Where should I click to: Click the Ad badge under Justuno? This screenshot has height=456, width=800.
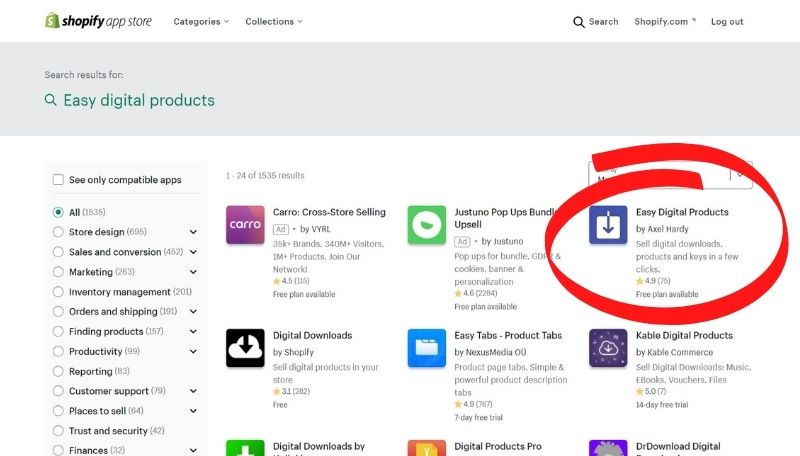[x=462, y=241]
